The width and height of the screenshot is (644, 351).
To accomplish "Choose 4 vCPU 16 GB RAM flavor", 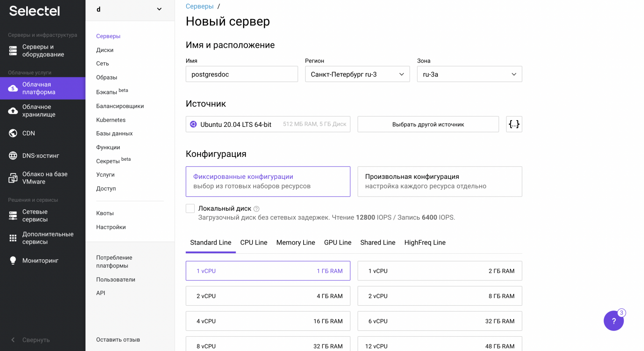I will point(268,321).
